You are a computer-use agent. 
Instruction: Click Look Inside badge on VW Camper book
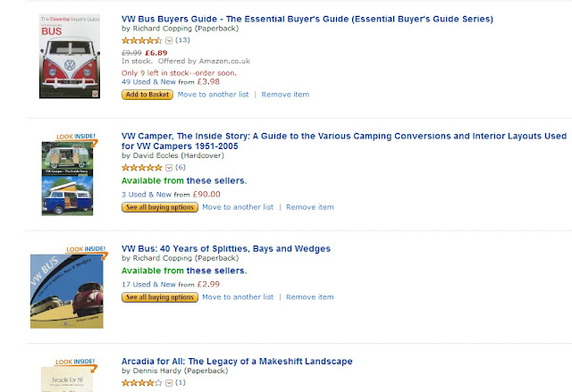click(x=76, y=138)
